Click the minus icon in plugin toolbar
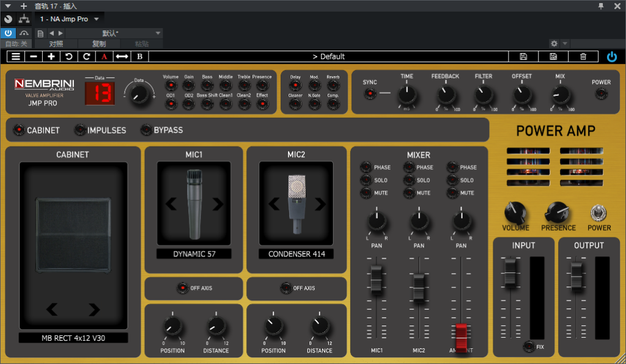This screenshot has height=364, width=626. [34, 57]
